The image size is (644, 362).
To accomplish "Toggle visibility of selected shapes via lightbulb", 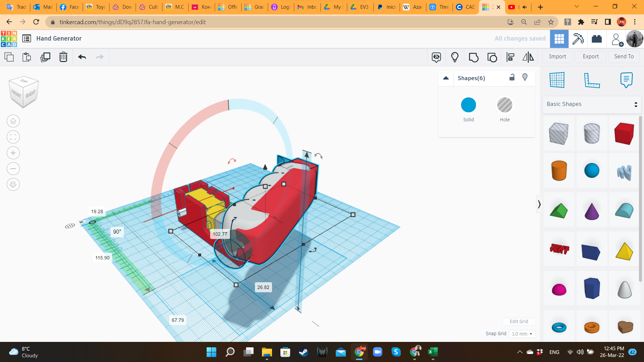I will coord(525,77).
